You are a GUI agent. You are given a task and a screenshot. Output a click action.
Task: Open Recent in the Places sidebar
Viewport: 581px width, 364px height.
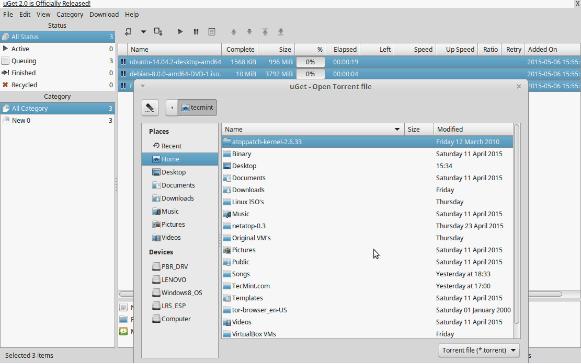click(180, 146)
